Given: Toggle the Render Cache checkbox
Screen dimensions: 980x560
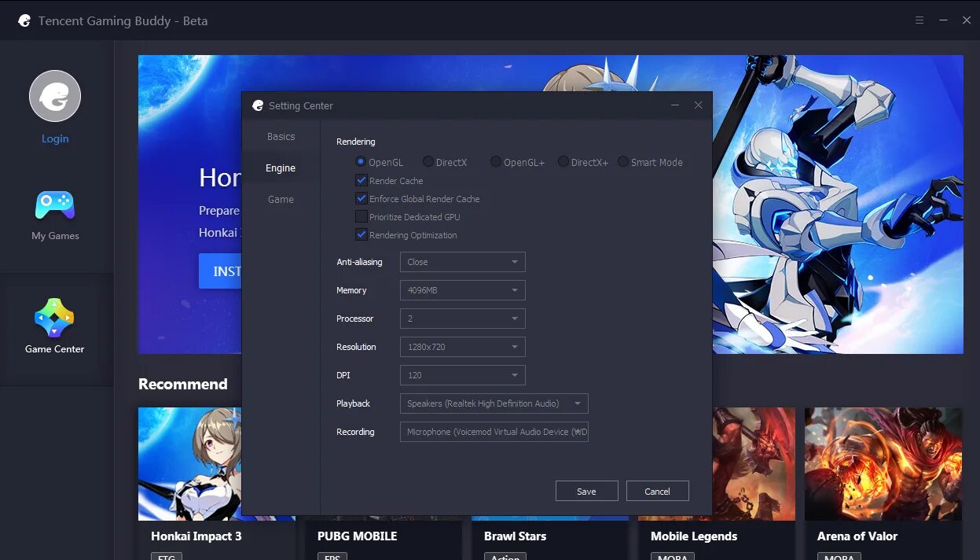Looking at the screenshot, I should (x=362, y=180).
